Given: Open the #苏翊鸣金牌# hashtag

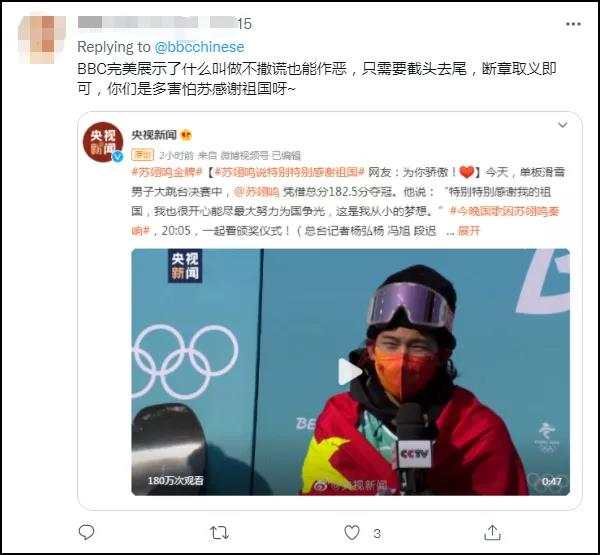Looking at the screenshot, I should [x=166, y=172].
